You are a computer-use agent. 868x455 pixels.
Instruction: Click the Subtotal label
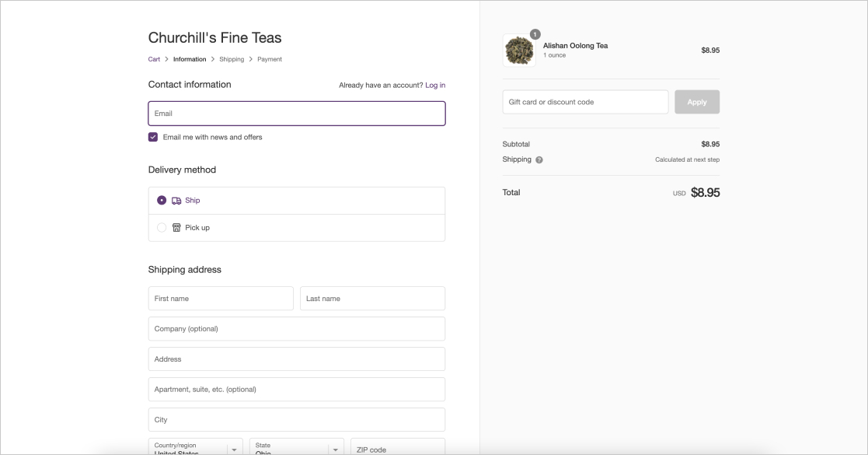click(x=516, y=144)
